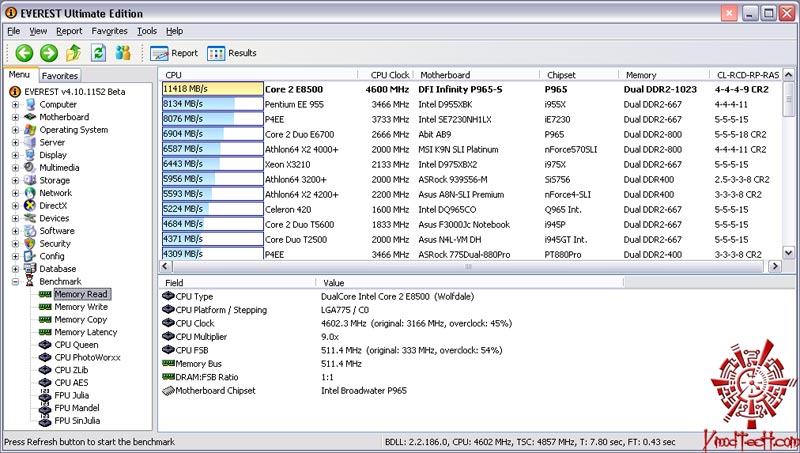
Task: Switch to the Favorites tab
Action: coord(60,75)
